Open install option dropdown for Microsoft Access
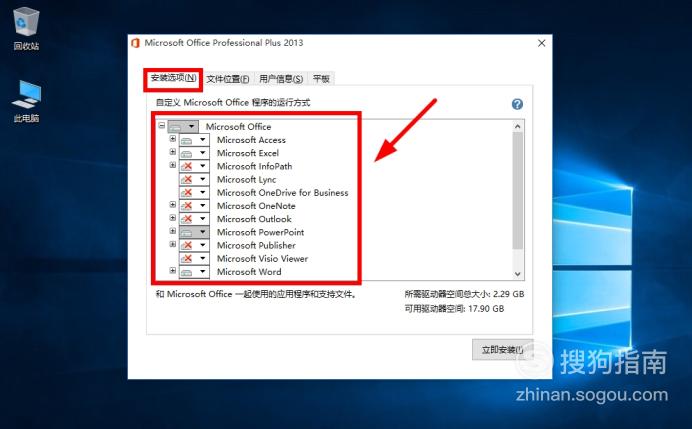 click(203, 140)
